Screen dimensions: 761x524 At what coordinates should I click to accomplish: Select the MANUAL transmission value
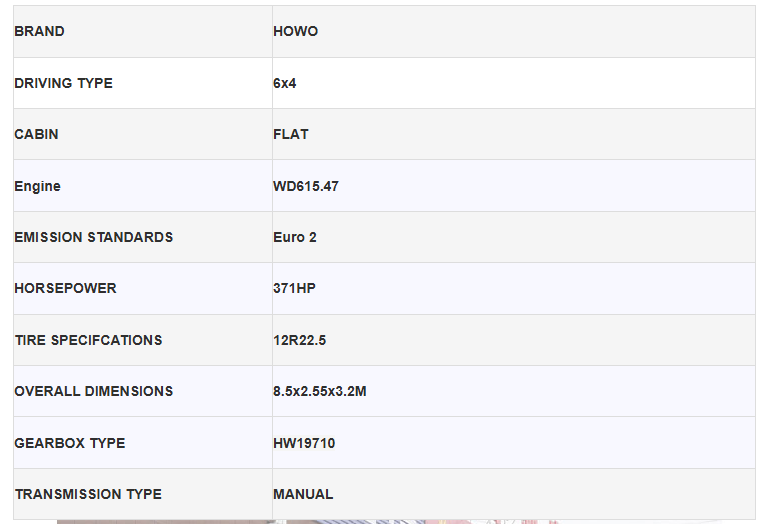(x=303, y=494)
